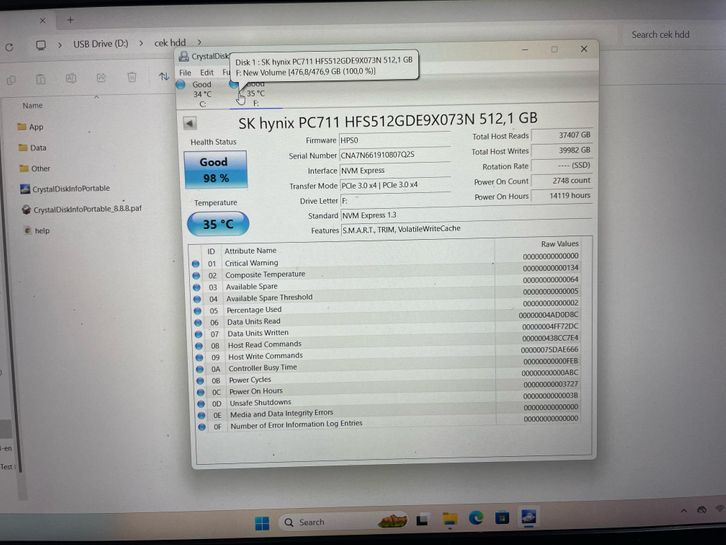Select the CrystalDiskInfoPortable_8.8.8.paf file
The width and height of the screenshot is (726, 545).
[x=82, y=209]
